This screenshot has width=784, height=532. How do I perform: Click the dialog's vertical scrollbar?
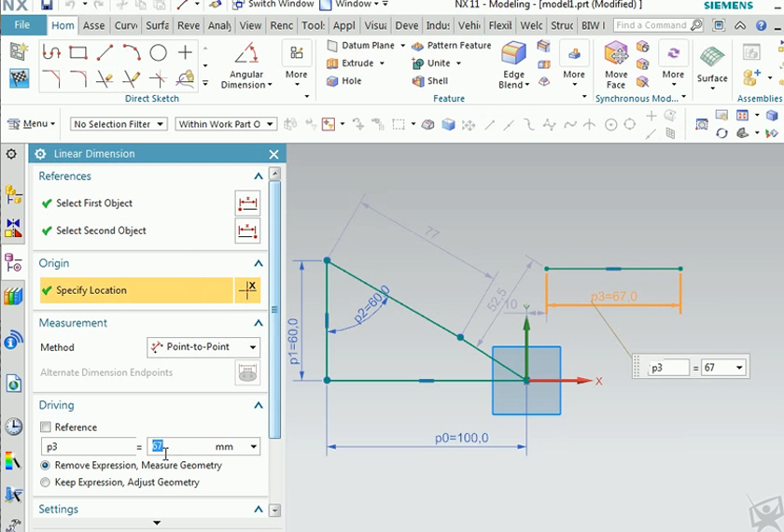274,308
